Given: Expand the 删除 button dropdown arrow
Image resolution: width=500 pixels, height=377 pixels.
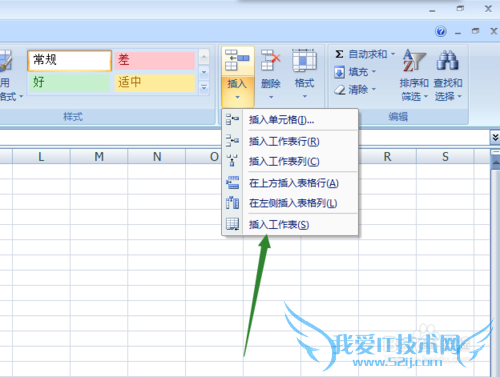Looking at the screenshot, I should 271,97.
